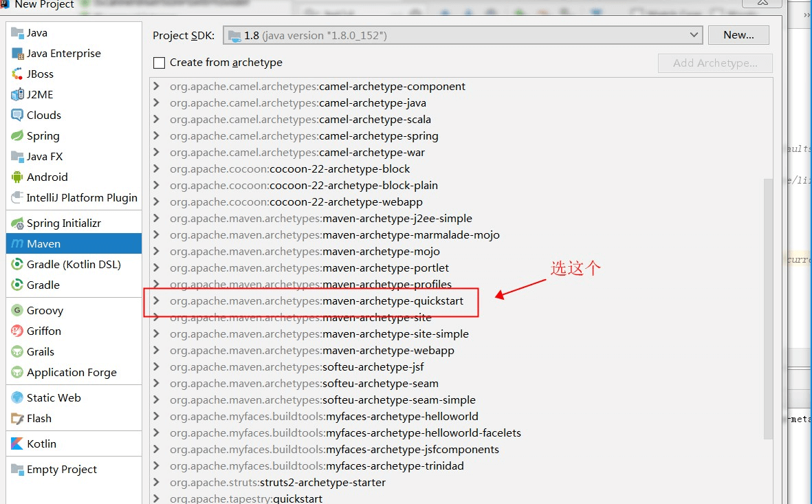This screenshot has height=504, width=812.
Task: Select maven-archetype-portlet row
Action: click(x=458, y=268)
